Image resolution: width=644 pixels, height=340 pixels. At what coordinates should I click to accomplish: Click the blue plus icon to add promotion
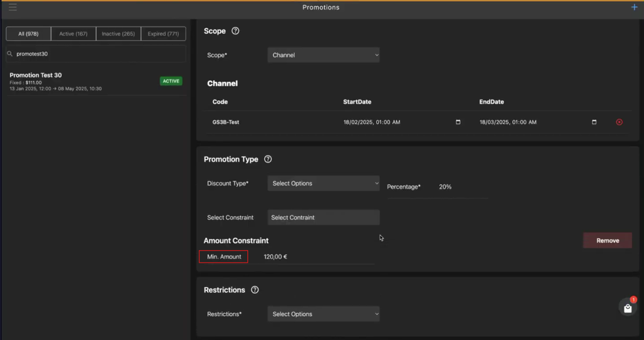click(634, 7)
